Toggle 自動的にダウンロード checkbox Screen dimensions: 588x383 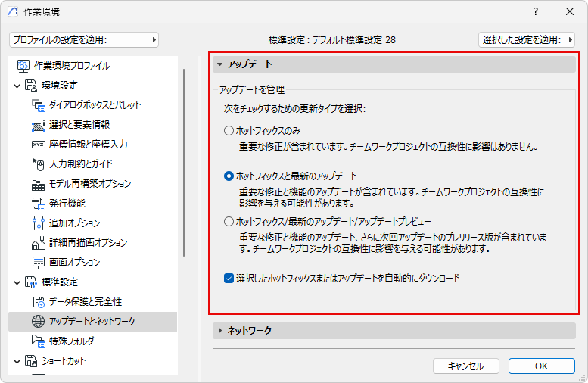coord(229,279)
